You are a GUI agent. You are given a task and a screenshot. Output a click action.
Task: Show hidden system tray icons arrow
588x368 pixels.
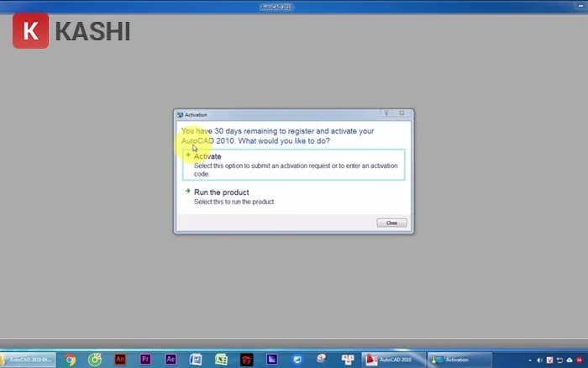[x=530, y=360]
